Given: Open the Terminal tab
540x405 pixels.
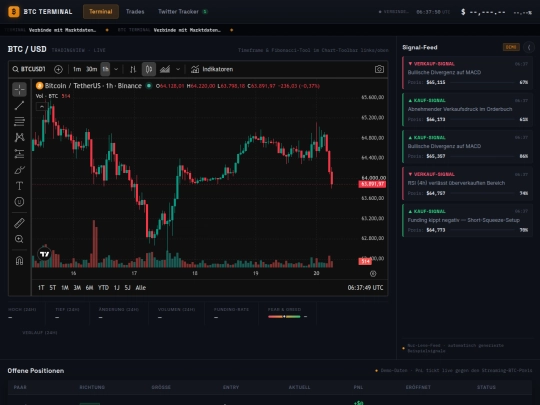Looking at the screenshot, I should pos(101,12).
